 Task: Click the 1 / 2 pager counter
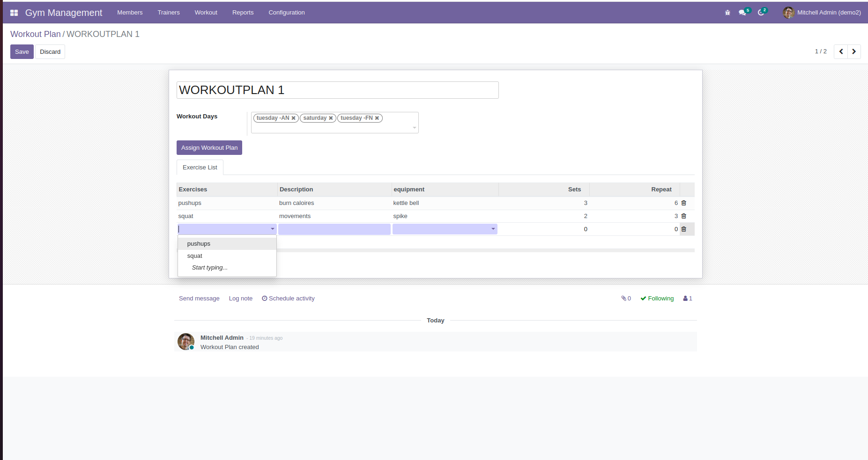(x=821, y=51)
